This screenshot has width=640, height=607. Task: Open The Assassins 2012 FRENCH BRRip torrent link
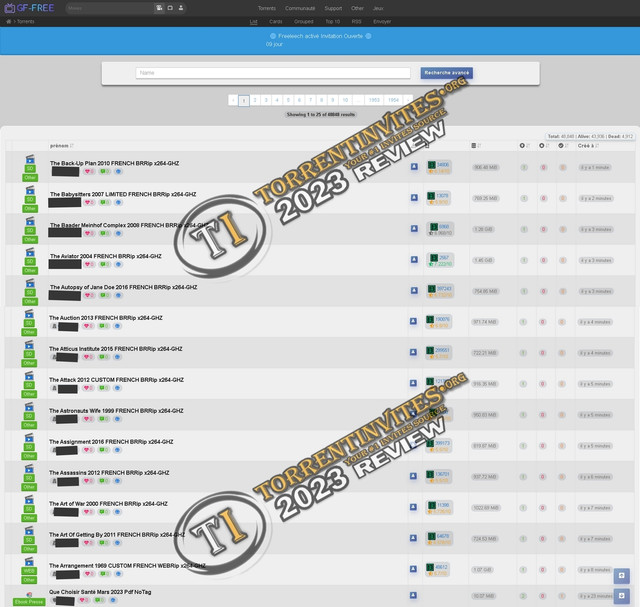(x=111, y=473)
